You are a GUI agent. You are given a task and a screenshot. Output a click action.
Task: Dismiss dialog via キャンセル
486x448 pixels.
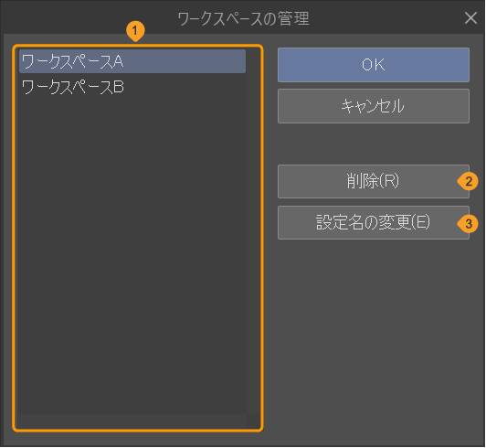(x=374, y=106)
